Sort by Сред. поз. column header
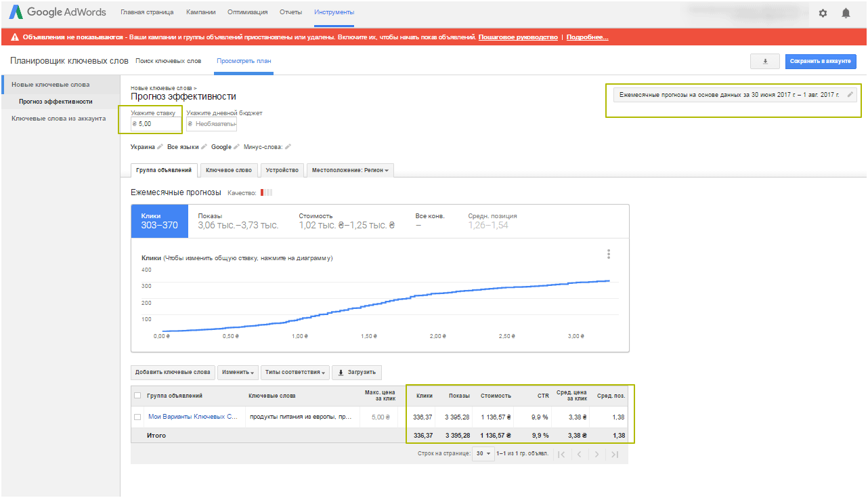 [x=611, y=396]
